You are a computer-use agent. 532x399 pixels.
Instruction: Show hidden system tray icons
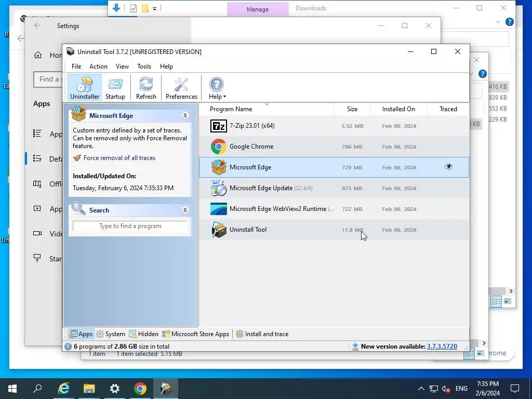tap(421, 389)
